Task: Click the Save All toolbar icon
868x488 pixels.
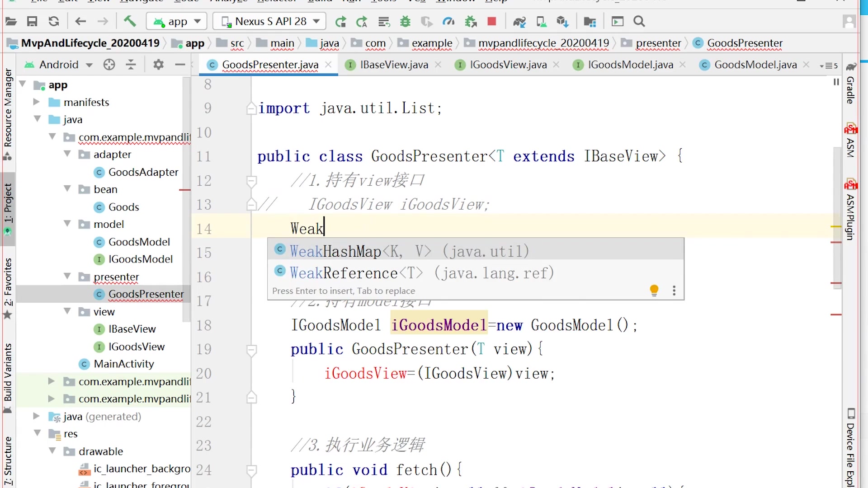Action: tap(32, 21)
